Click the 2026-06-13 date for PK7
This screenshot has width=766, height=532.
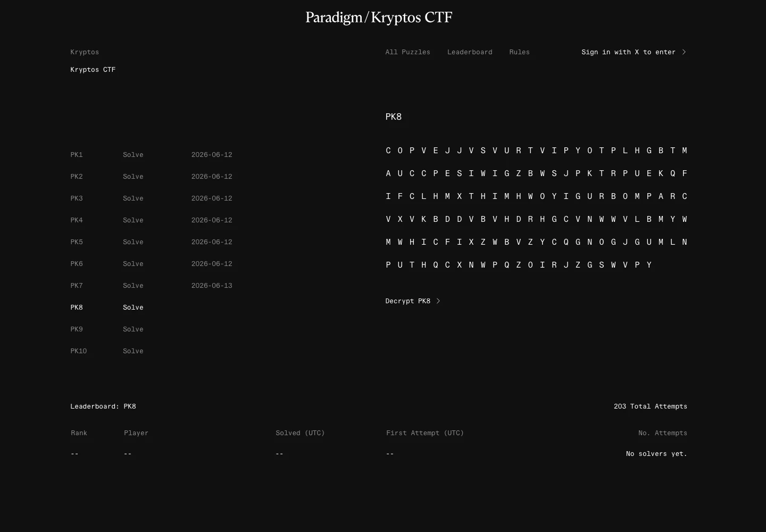(x=212, y=286)
